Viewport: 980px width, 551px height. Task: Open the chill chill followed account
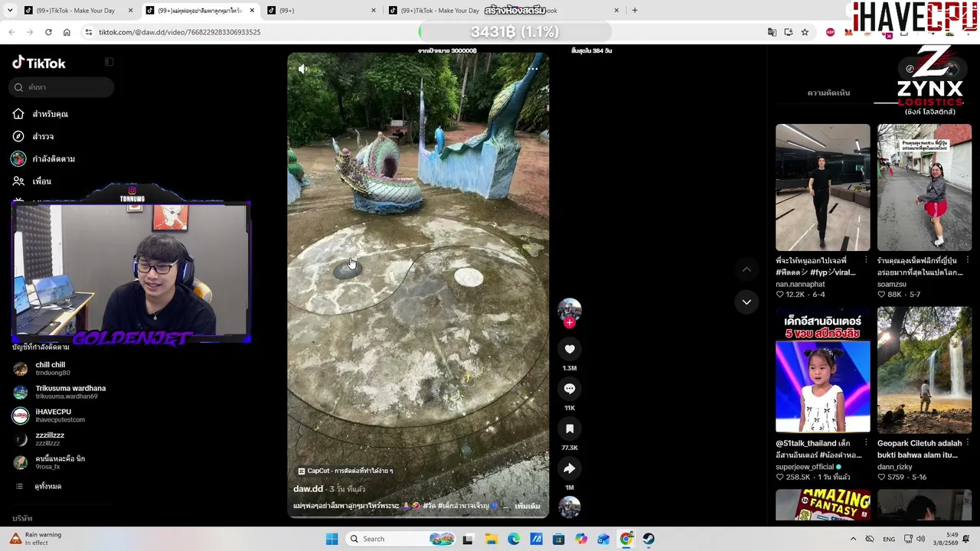51,368
